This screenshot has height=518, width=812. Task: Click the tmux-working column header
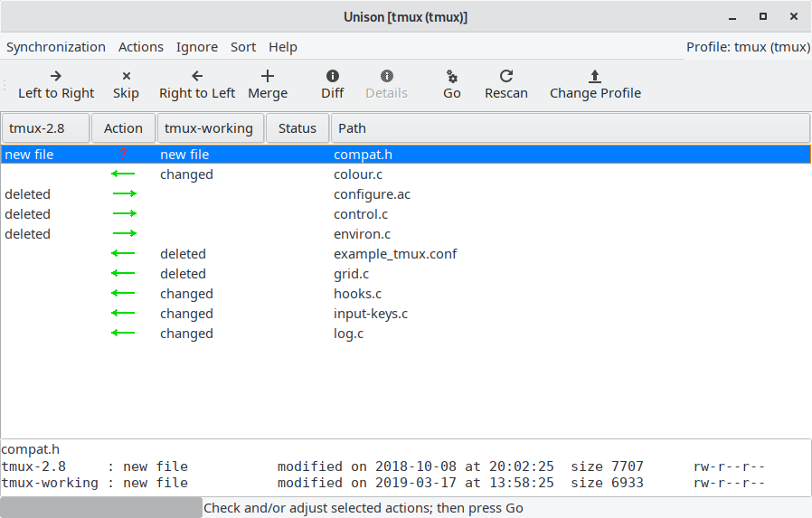click(211, 128)
